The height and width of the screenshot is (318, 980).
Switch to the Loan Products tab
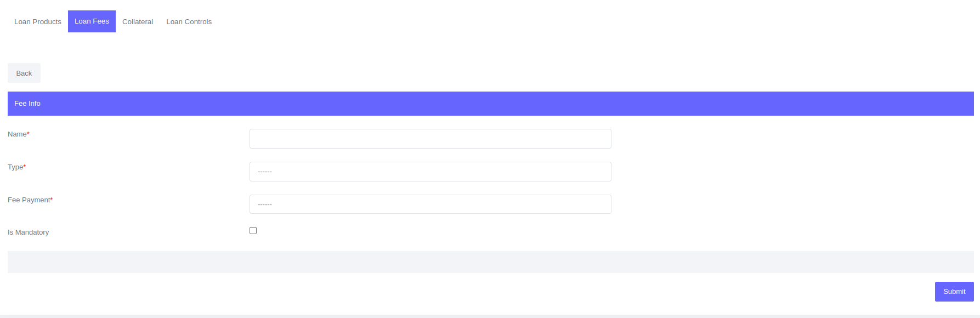[x=37, y=21]
